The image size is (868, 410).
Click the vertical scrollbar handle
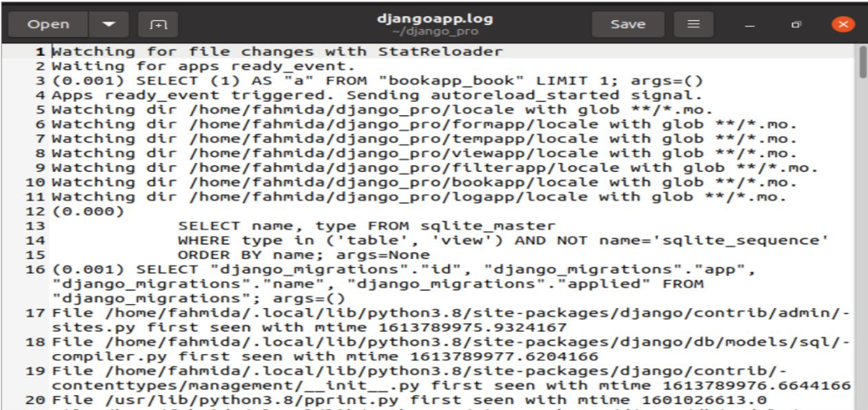(862, 62)
